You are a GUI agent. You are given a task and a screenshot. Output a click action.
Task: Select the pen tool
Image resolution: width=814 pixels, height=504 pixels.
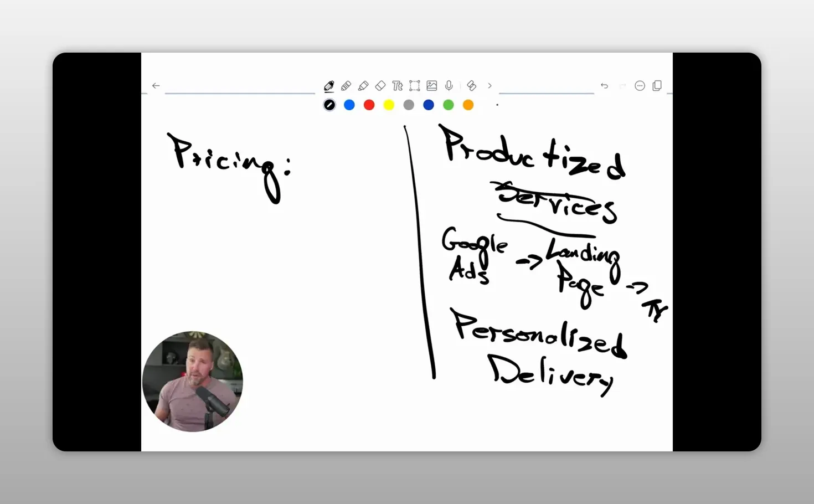(329, 86)
